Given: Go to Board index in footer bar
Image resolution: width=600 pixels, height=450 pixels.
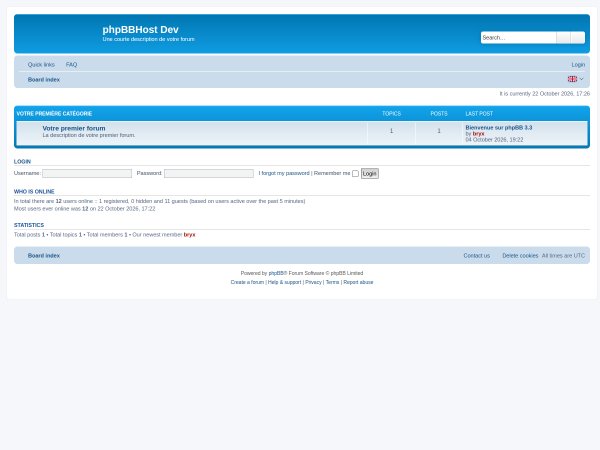Looking at the screenshot, I should tap(44, 256).
